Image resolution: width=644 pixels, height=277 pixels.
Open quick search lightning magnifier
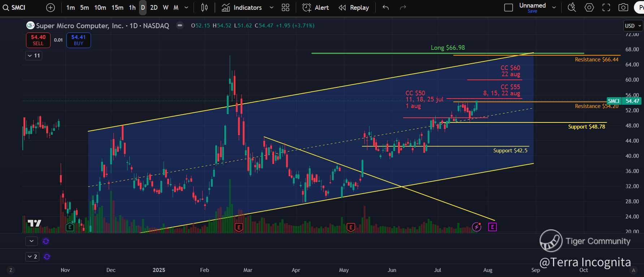pos(572,8)
